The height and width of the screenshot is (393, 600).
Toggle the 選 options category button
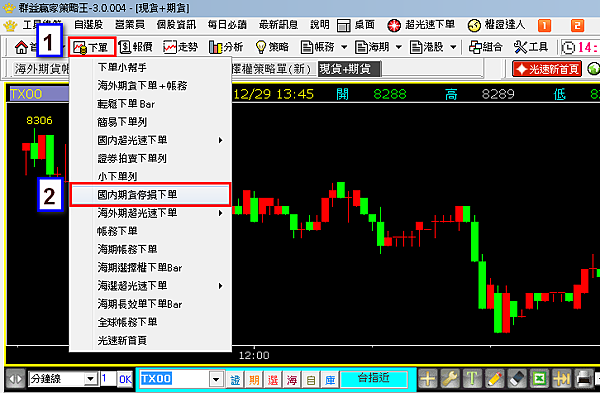(x=273, y=380)
